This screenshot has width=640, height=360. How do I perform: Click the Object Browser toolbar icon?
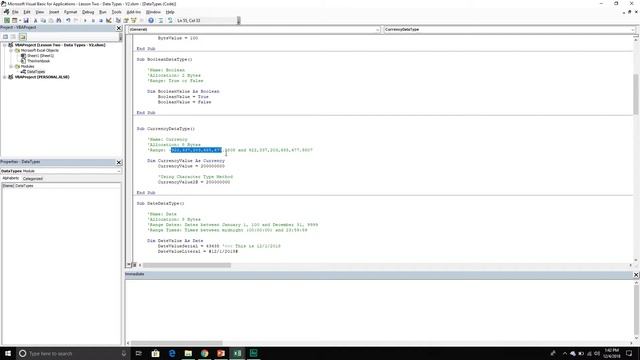pyautogui.click(x=133, y=20)
